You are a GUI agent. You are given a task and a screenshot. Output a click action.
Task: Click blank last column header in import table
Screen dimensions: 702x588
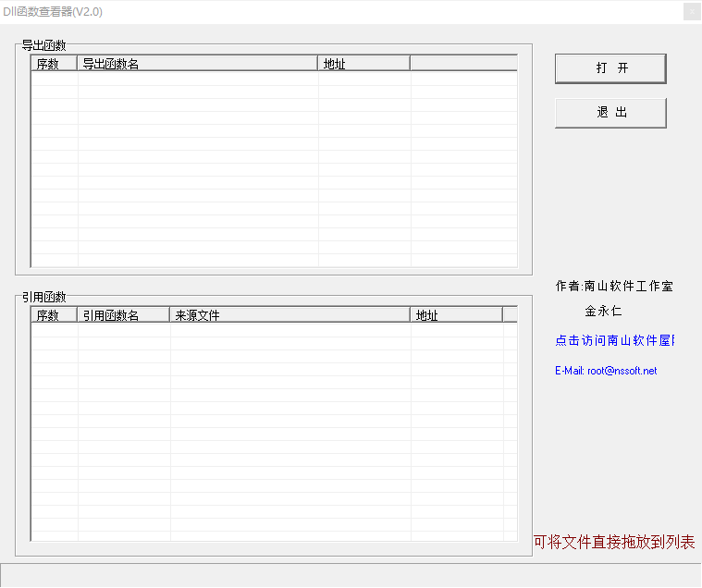[510, 315]
